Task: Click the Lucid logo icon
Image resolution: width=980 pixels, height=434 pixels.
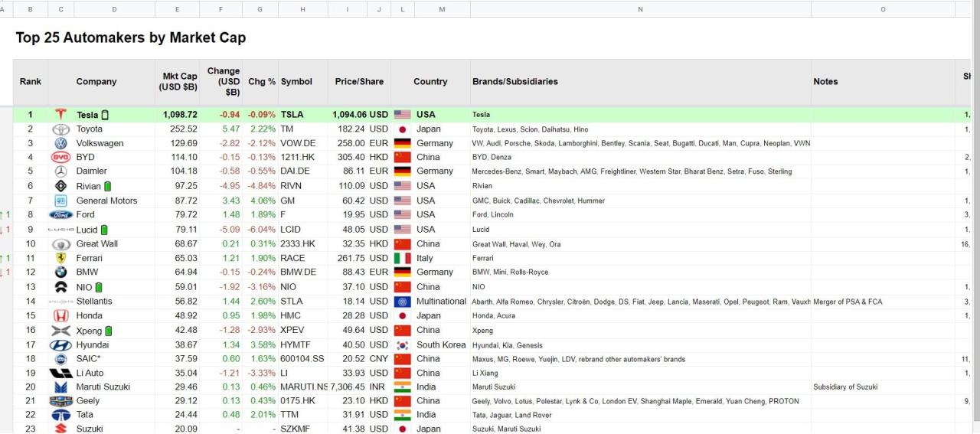Action: (x=61, y=230)
